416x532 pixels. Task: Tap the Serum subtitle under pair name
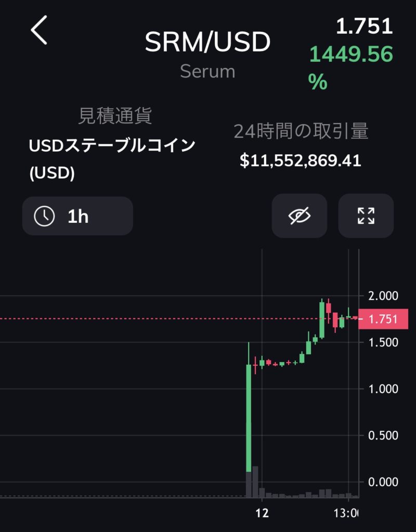(x=207, y=72)
